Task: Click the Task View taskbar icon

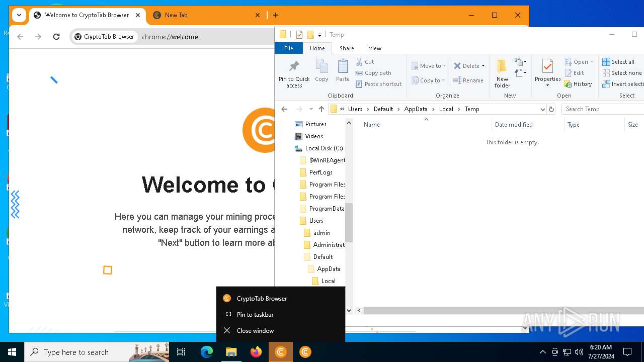Action: click(181, 352)
